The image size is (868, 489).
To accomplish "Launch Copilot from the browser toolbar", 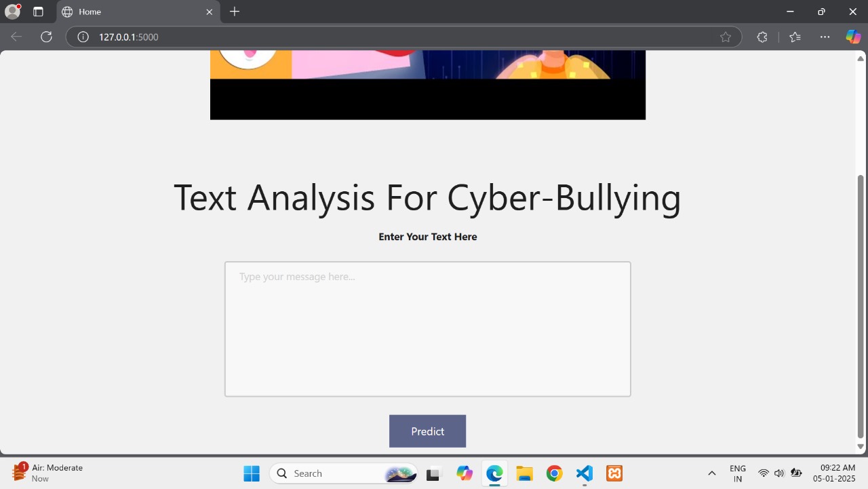I will point(853,37).
